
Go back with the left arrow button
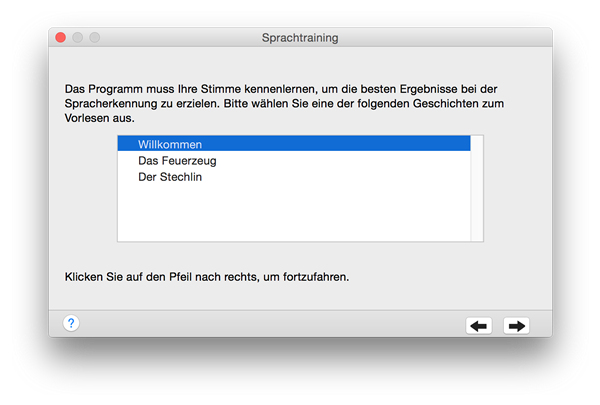coord(479,326)
